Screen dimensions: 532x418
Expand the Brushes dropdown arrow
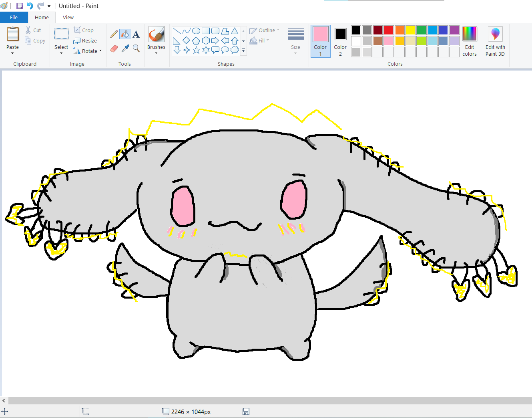pos(156,53)
